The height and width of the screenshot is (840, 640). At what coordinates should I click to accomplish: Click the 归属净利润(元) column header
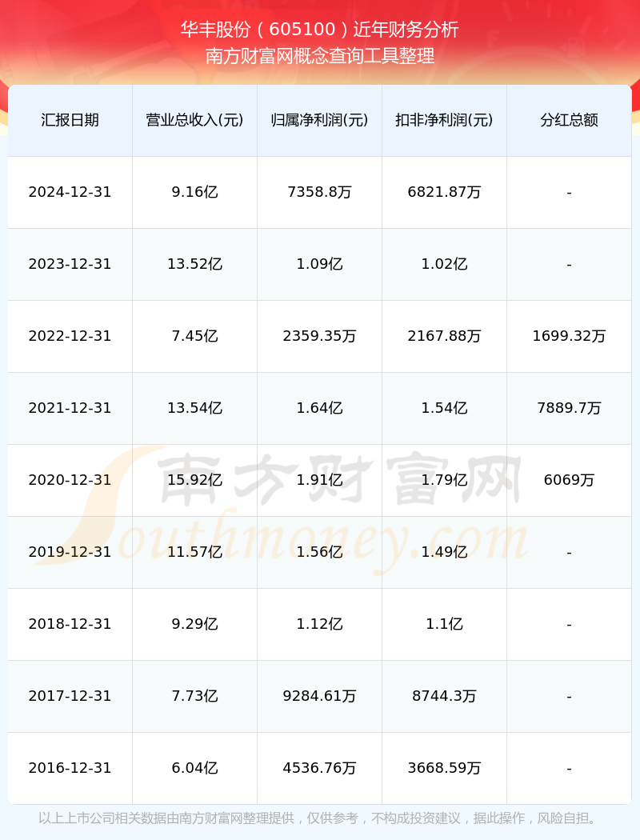[x=320, y=120]
